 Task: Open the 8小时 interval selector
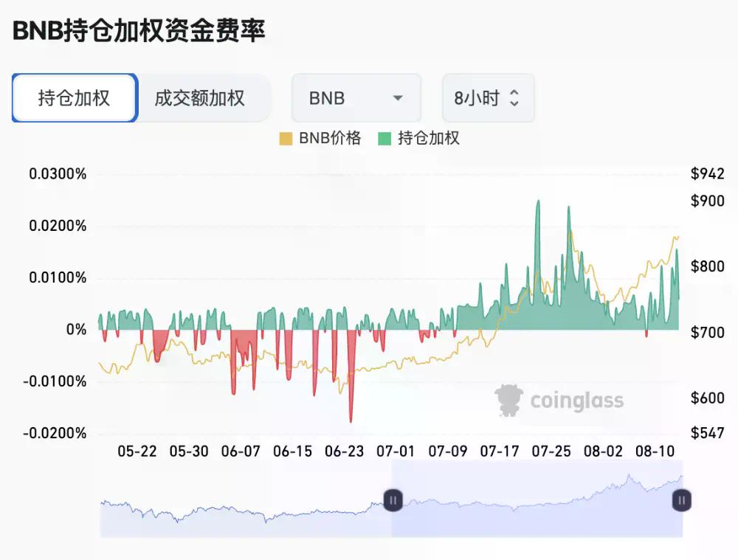[x=487, y=98]
